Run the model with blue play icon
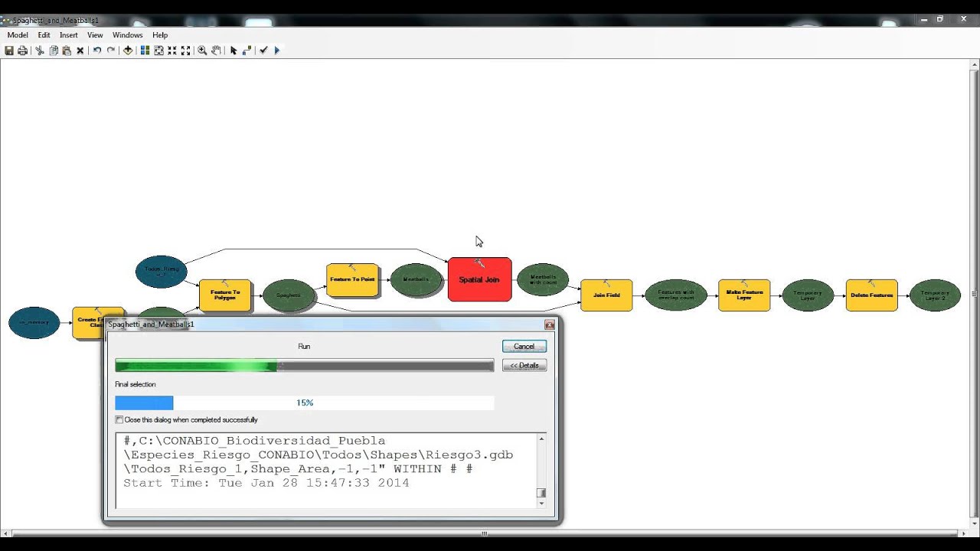 [277, 51]
